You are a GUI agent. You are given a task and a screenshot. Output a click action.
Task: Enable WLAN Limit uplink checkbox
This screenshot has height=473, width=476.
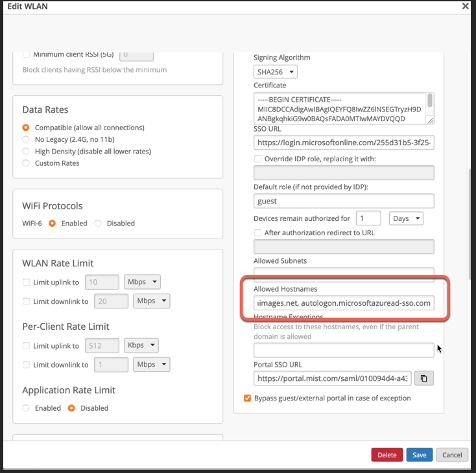click(x=27, y=283)
